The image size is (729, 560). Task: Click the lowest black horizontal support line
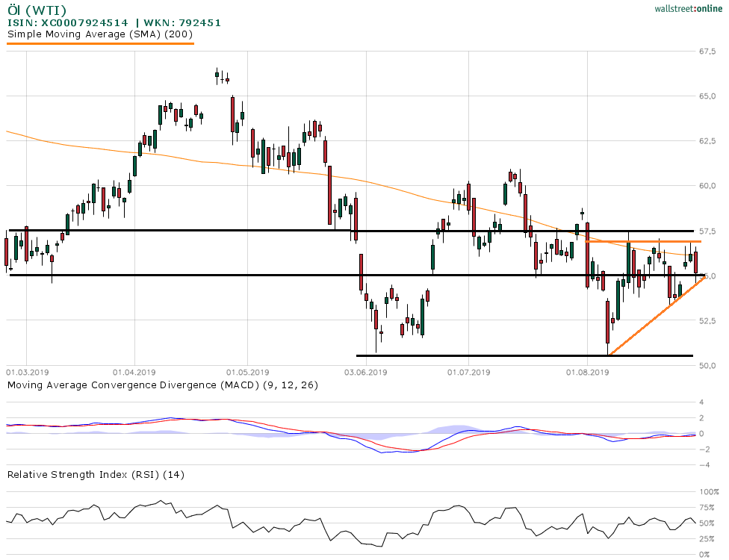tap(523, 355)
